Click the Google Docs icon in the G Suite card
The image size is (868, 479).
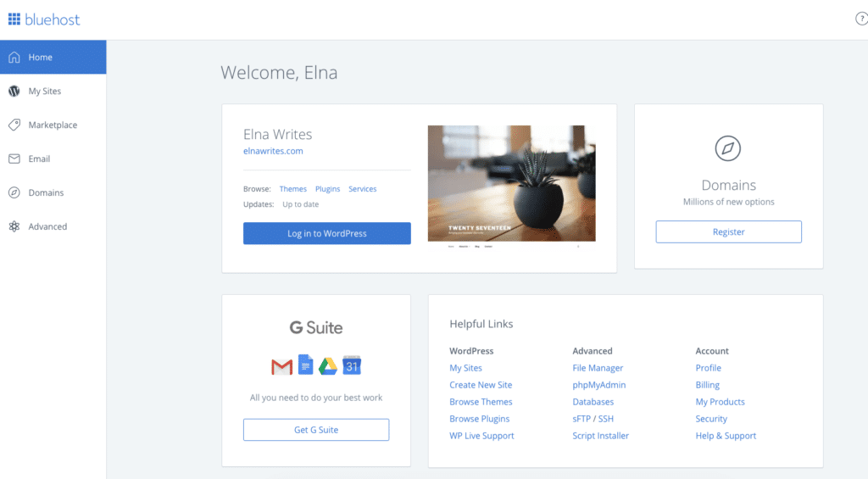pyautogui.click(x=305, y=365)
